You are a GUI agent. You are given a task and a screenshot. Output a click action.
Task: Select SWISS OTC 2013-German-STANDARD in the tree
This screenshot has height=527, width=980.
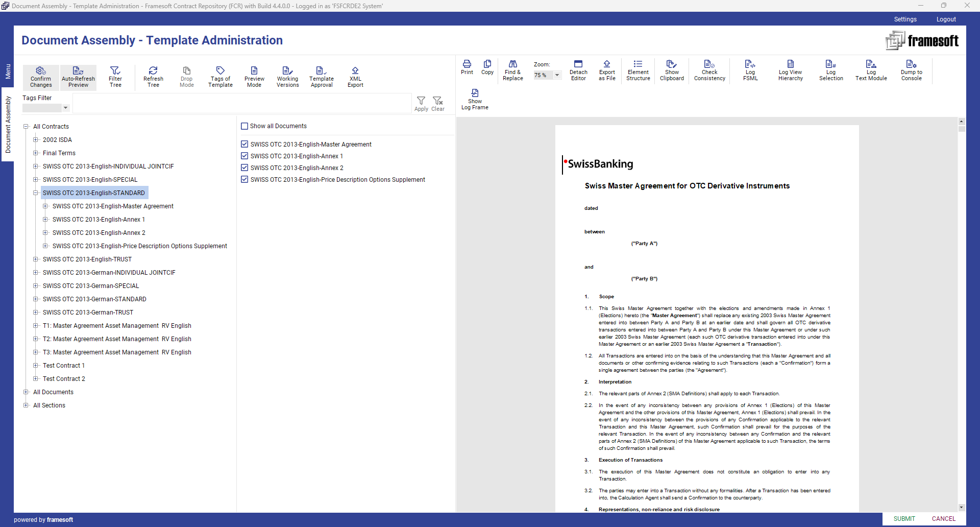[x=94, y=299]
